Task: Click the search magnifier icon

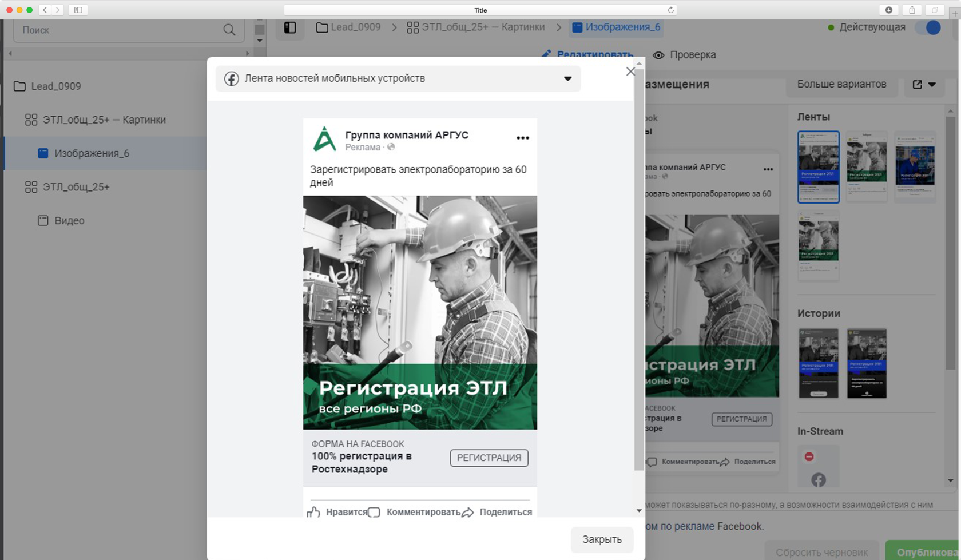Action: click(229, 30)
